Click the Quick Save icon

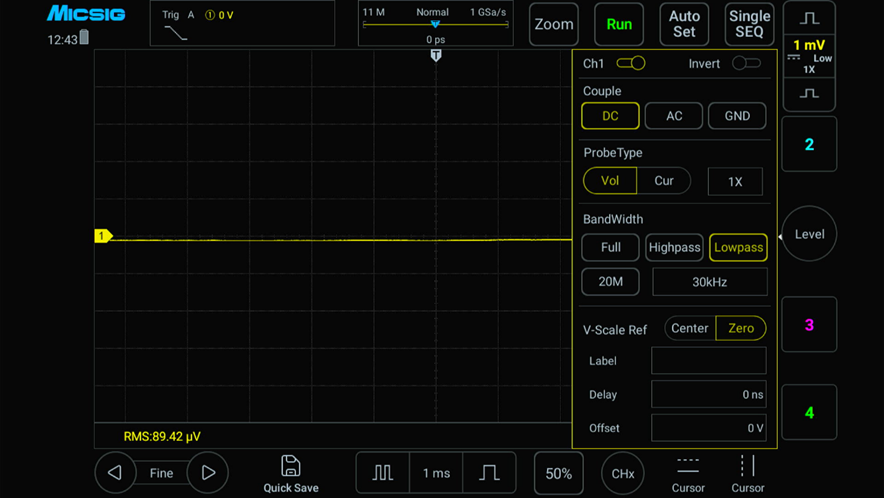click(x=291, y=466)
